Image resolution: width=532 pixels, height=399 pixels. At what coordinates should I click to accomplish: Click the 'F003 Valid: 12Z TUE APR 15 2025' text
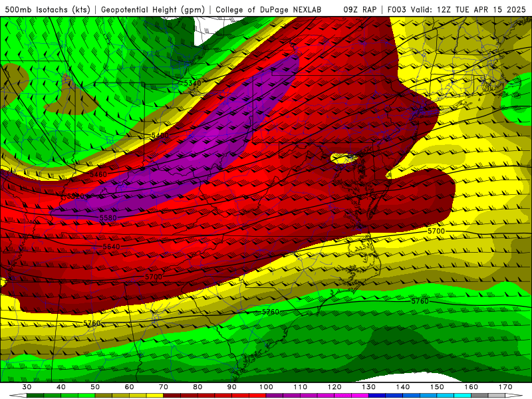pos(456,9)
